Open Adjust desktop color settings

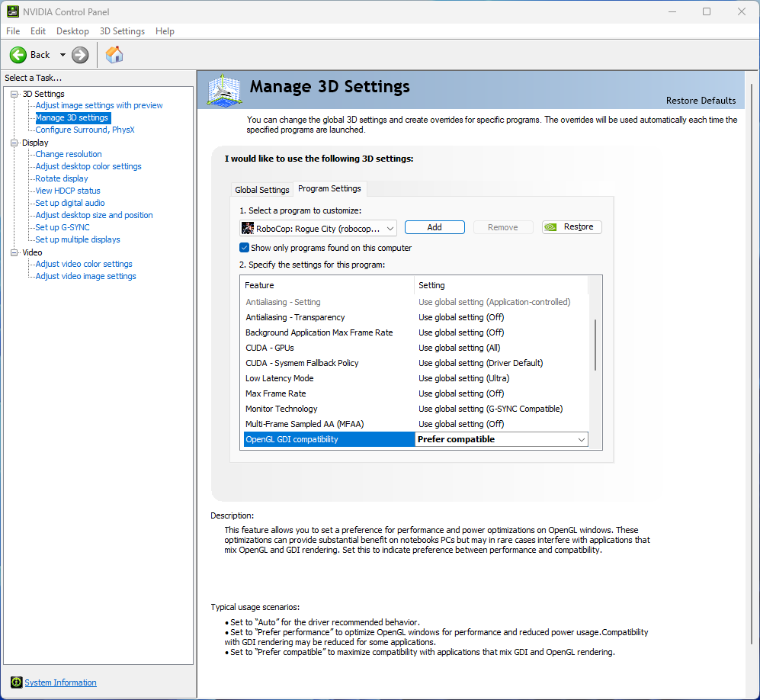[x=88, y=166]
